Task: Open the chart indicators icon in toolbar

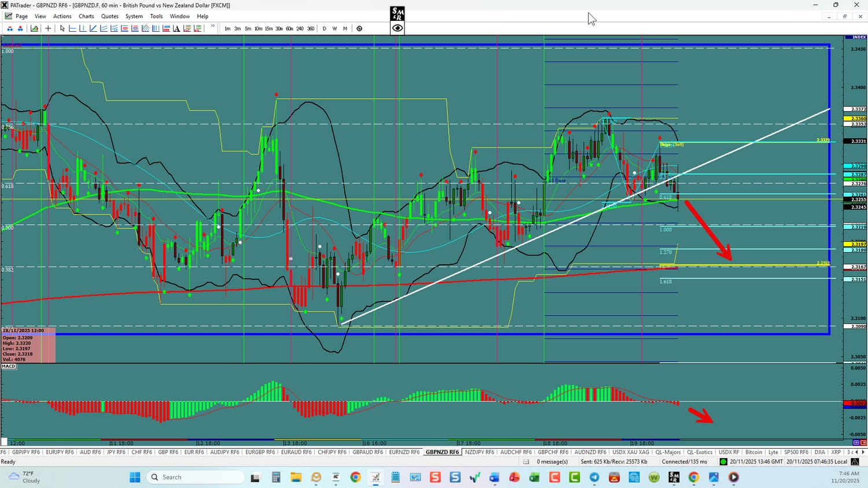Action: (x=35, y=28)
